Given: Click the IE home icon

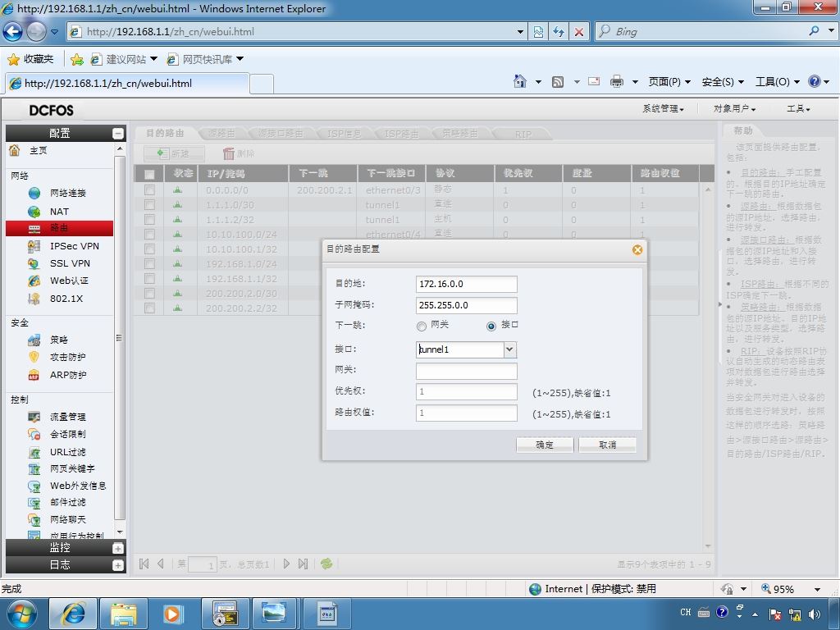Looking at the screenshot, I should [x=519, y=81].
